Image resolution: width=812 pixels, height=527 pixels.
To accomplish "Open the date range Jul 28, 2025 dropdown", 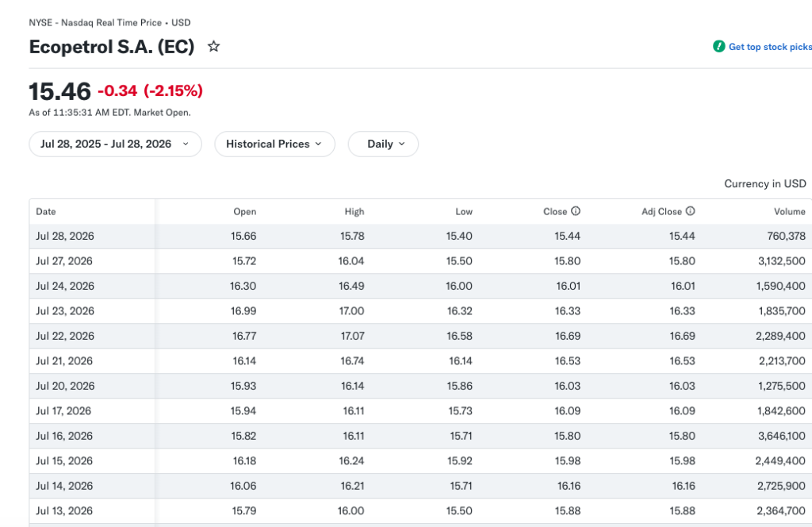I will 115,144.
